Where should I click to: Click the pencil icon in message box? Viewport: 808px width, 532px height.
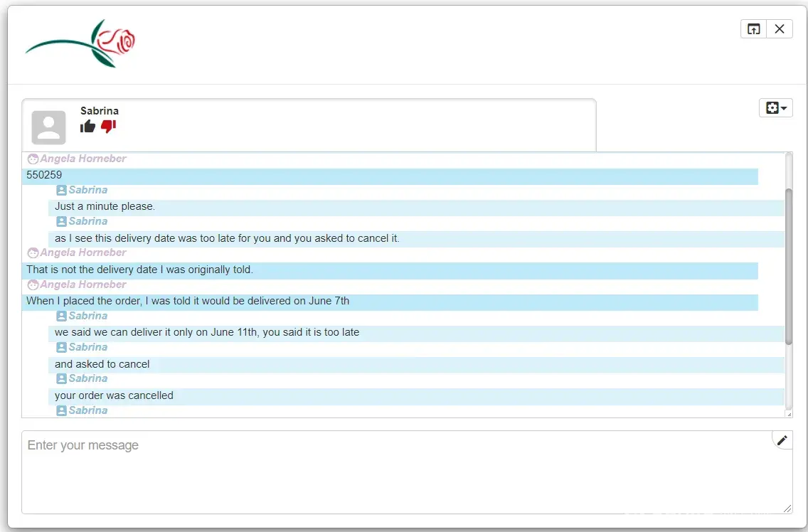tap(782, 440)
